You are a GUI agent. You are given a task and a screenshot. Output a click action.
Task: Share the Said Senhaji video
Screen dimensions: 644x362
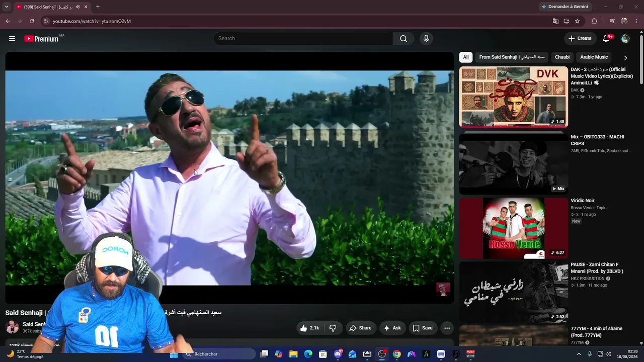(360, 328)
